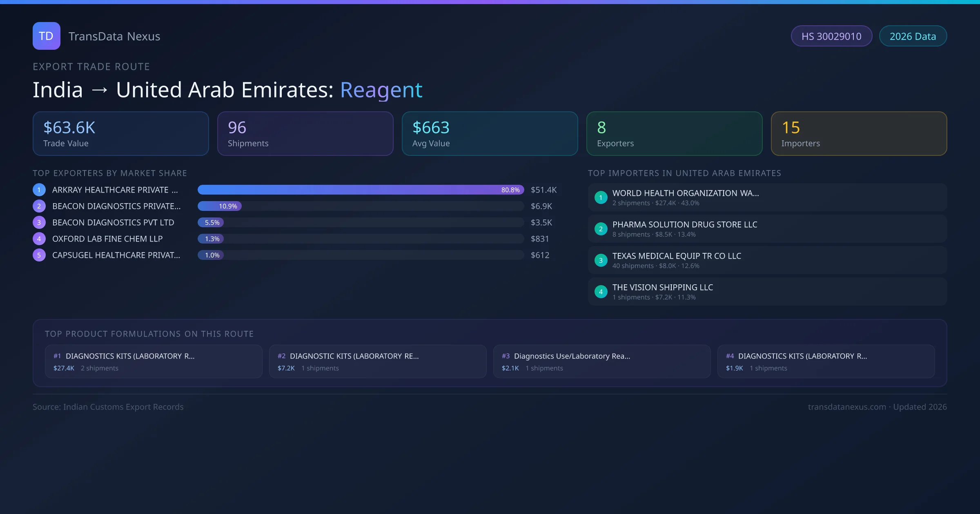This screenshot has height=514, width=980.
Task: Click the TD logo icon
Action: click(x=46, y=36)
